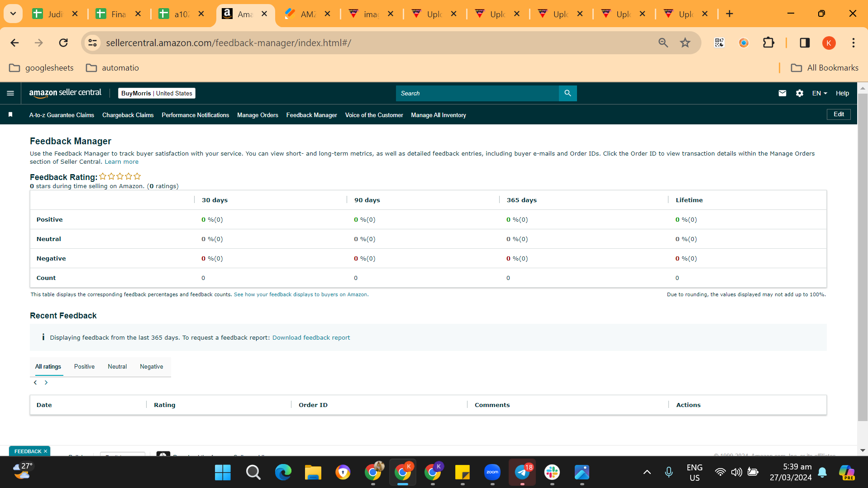
Task: Open All Bookmarks folder
Action: pyautogui.click(x=824, y=68)
